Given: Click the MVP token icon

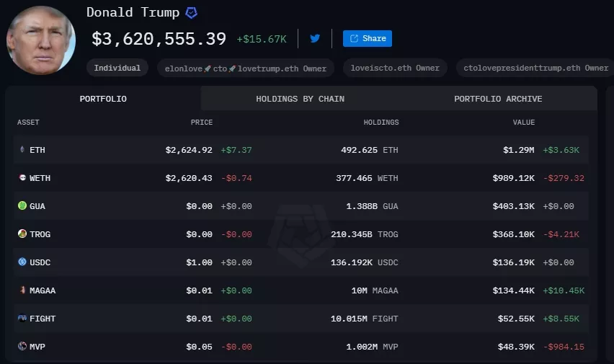Looking at the screenshot, I should 22,347.
